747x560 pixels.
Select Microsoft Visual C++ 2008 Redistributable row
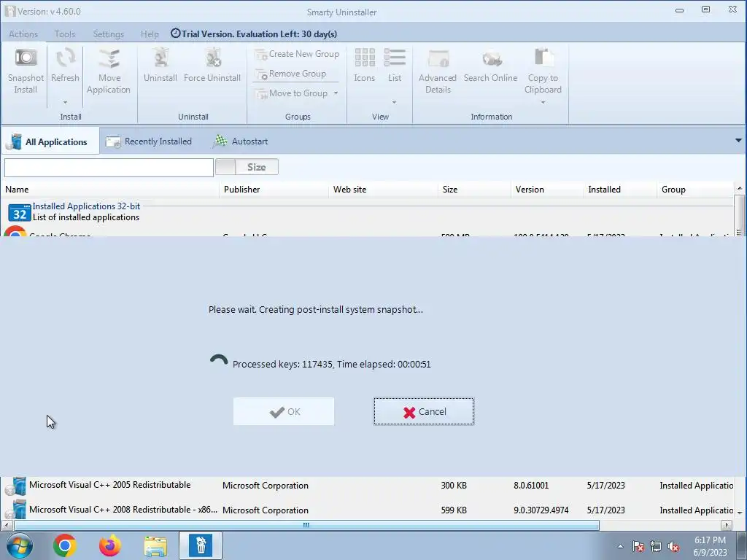click(368, 510)
